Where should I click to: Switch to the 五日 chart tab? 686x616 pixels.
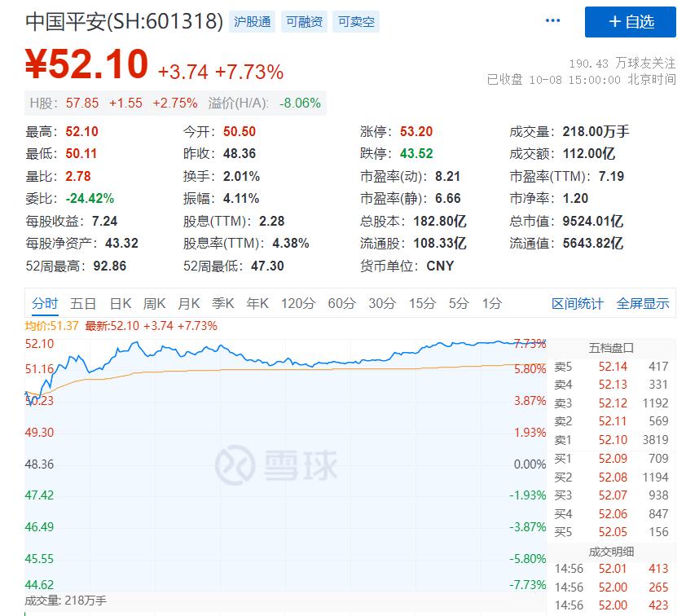[83, 303]
